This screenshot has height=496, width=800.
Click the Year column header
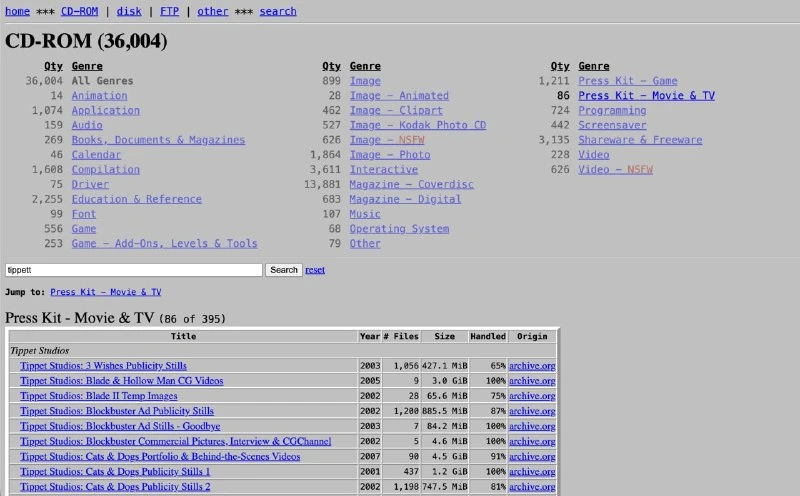pyautogui.click(x=369, y=336)
